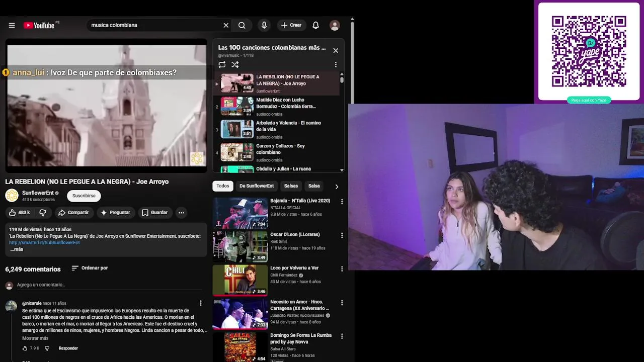Reply with Responder on comment

tap(68, 348)
